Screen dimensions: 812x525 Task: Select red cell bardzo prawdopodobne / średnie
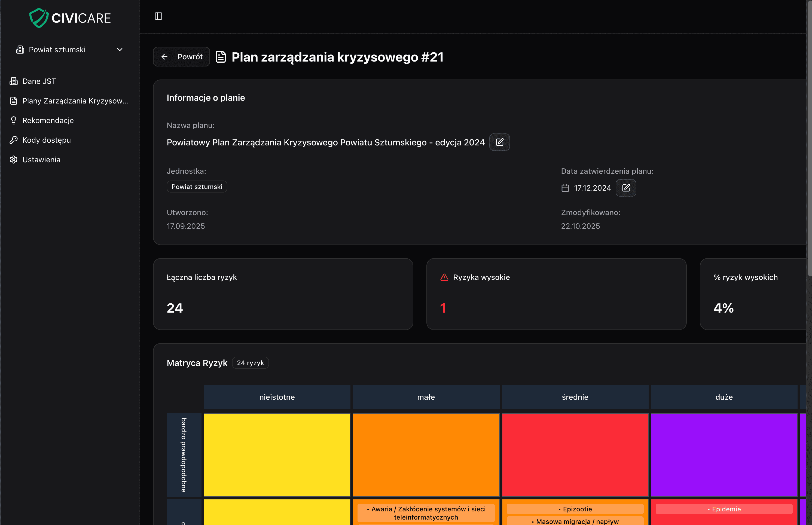click(575, 455)
